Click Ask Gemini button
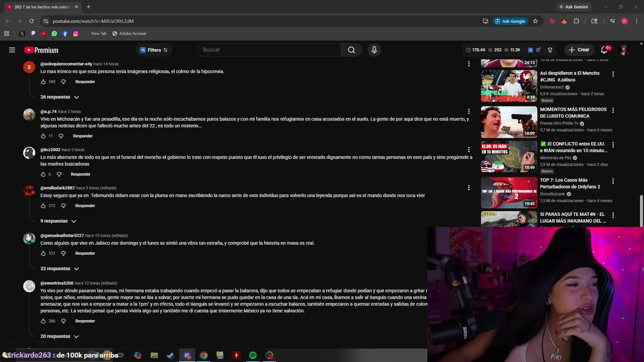This screenshot has width=644, height=362. pos(573,7)
